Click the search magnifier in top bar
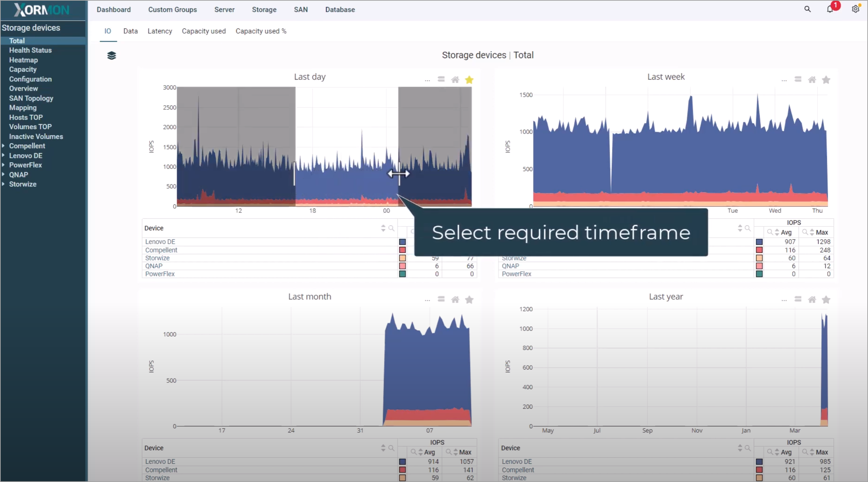 pyautogui.click(x=807, y=9)
